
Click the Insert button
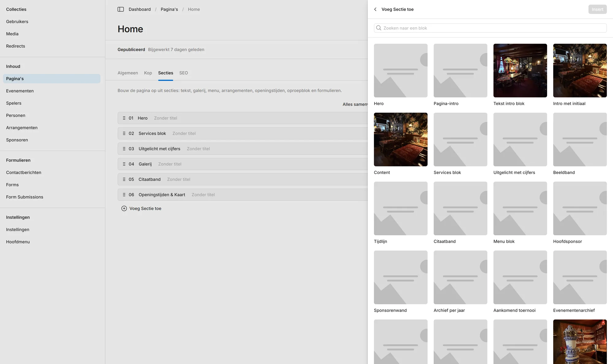click(x=597, y=9)
